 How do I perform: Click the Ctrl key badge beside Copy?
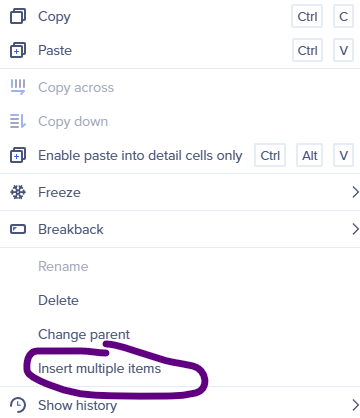coord(307,16)
